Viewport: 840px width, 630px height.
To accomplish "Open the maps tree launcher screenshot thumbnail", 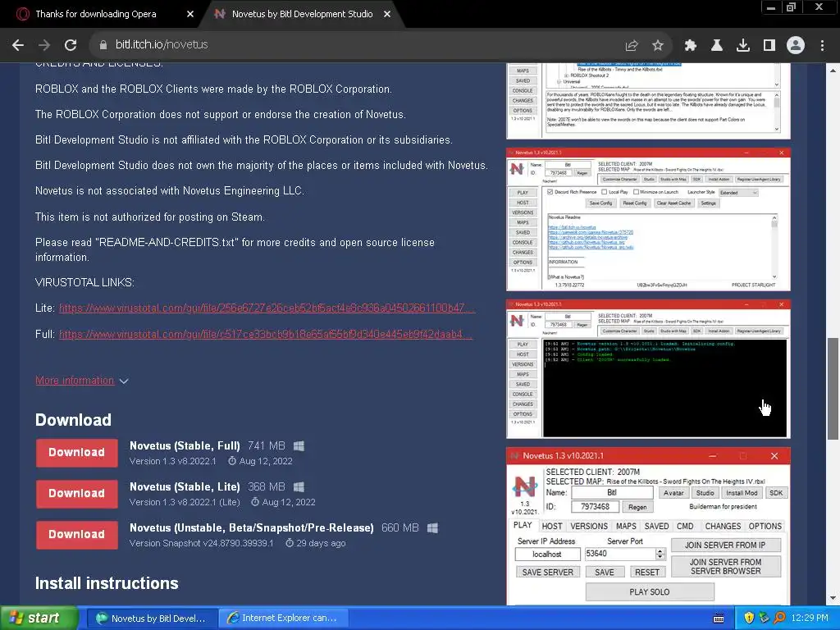I will 648,100.
